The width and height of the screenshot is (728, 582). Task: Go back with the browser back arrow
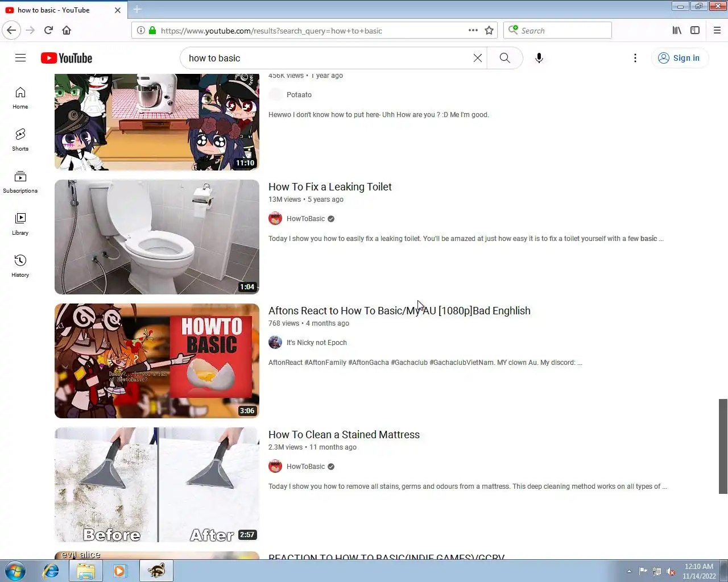(11, 30)
